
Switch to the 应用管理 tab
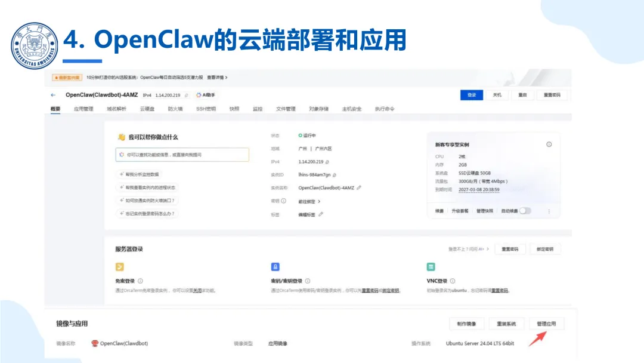[x=83, y=109]
